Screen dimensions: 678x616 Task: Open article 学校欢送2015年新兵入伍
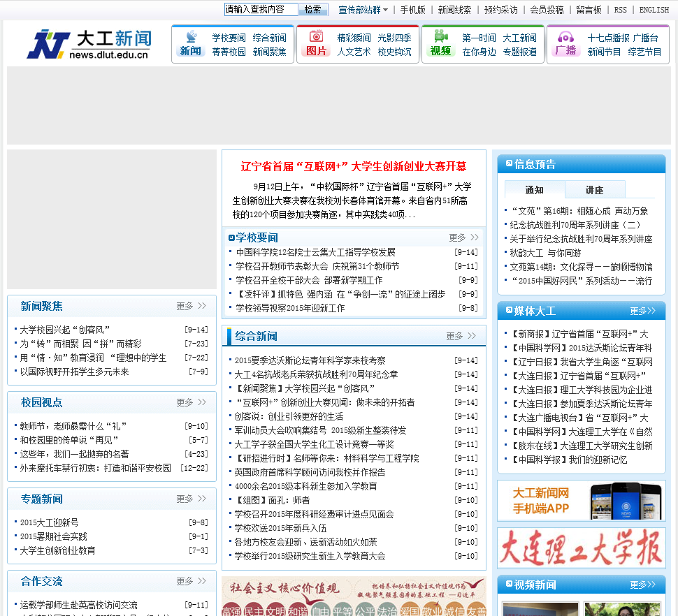280,528
